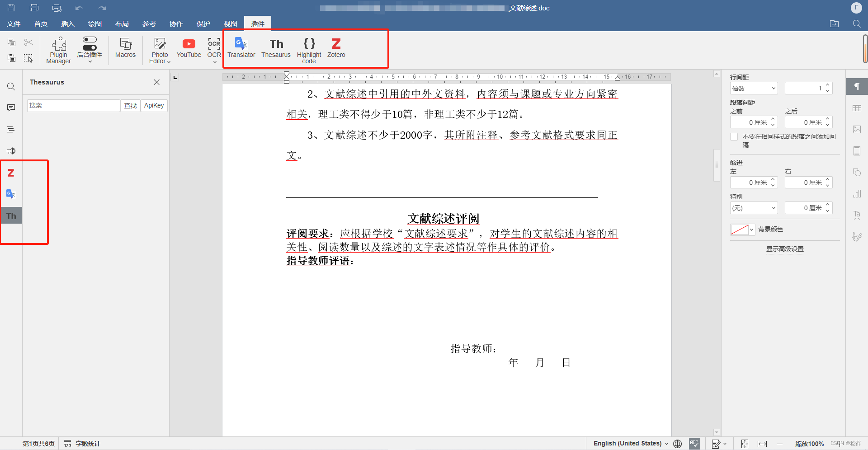Screen dimensions: 868x450
Task: Switch to the 布局 tab
Action: tap(122, 23)
